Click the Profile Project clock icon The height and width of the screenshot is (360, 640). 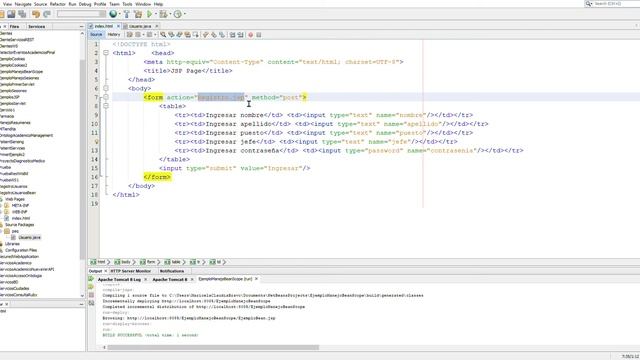pos(178,14)
